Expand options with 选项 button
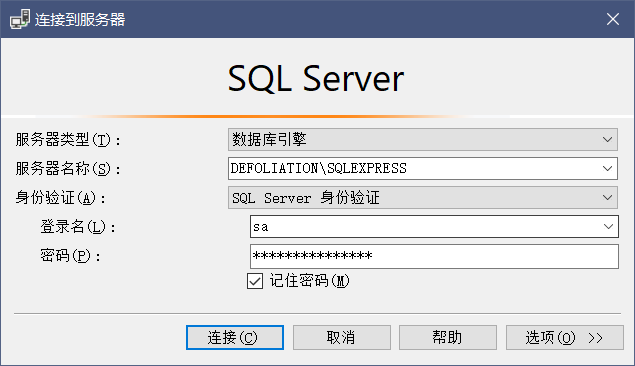Image resolution: width=635 pixels, height=366 pixels. [x=565, y=337]
